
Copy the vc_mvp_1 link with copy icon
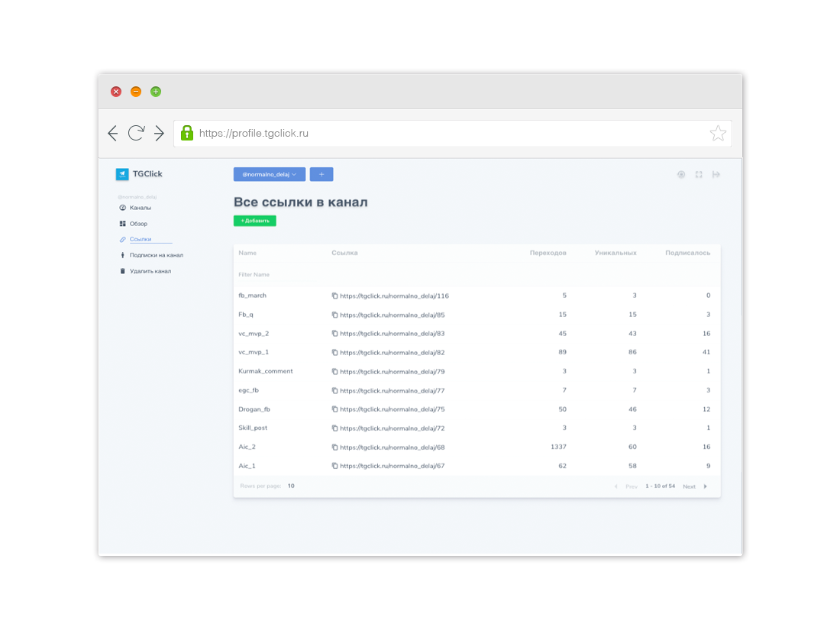click(x=334, y=352)
